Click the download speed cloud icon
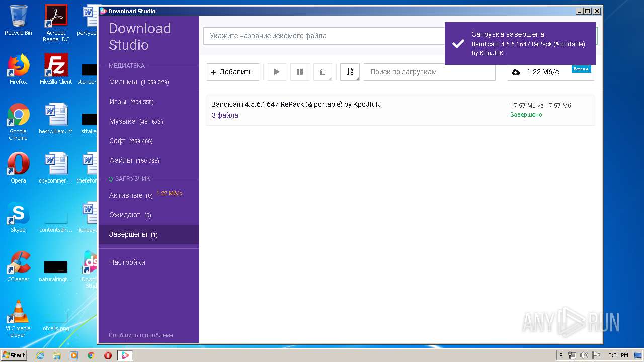644x362 pixels. pos(516,72)
